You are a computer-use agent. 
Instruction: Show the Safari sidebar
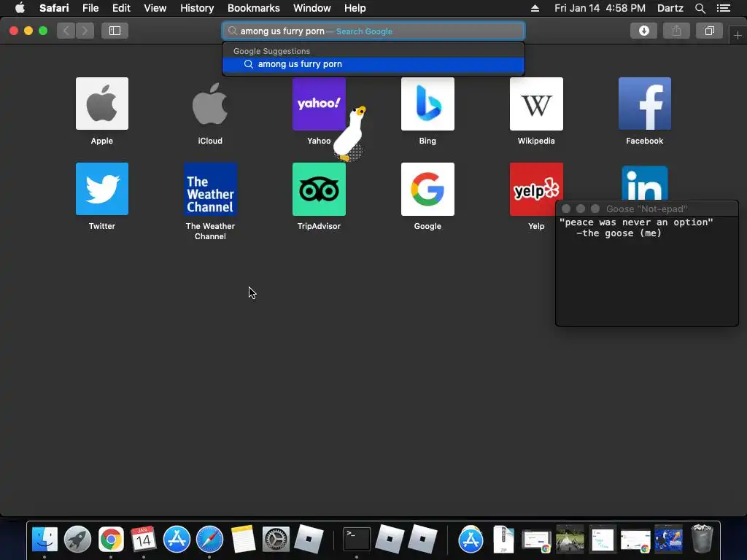point(115,31)
